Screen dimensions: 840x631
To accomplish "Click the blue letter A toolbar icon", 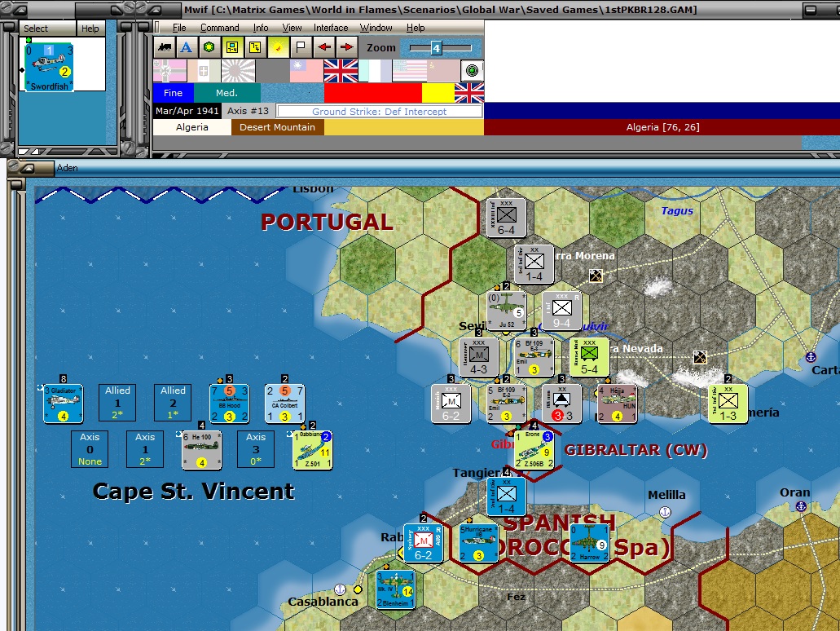I will pyautogui.click(x=186, y=47).
